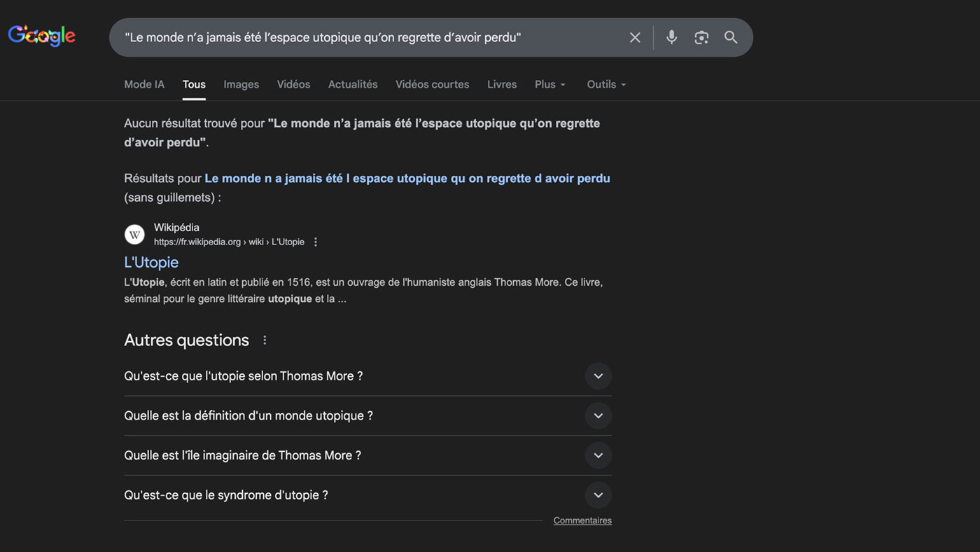The width and height of the screenshot is (980, 552).
Task: Expand "Qu'est-ce que le syndrome d'utopie ?"
Action: (598, 495)
